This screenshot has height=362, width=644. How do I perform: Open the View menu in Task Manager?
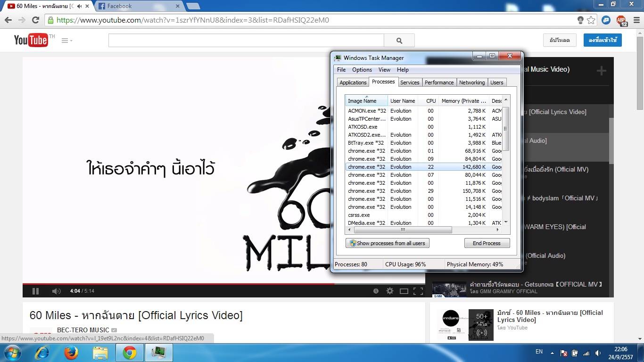click(x=385, y=70)
